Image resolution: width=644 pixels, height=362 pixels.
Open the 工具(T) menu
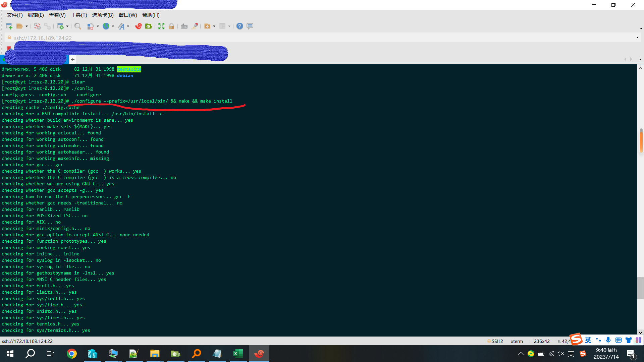(79, 15)
